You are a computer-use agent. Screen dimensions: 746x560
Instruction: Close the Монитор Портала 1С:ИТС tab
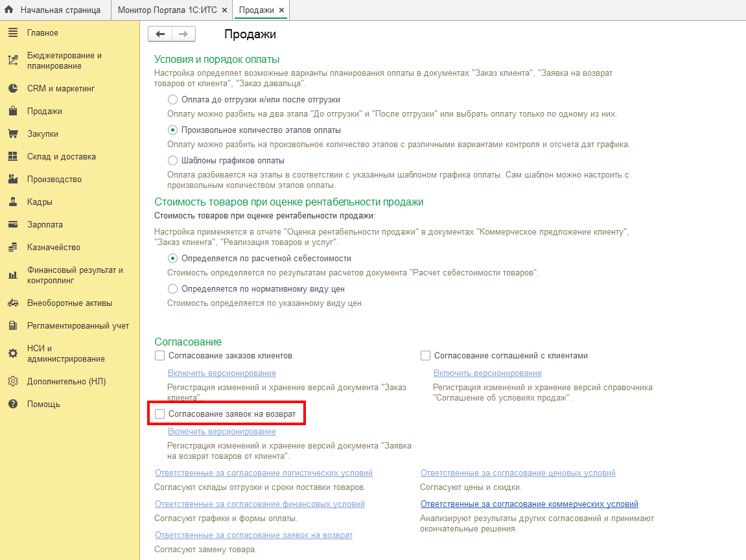pyautogui.click(x=224, y=10)
